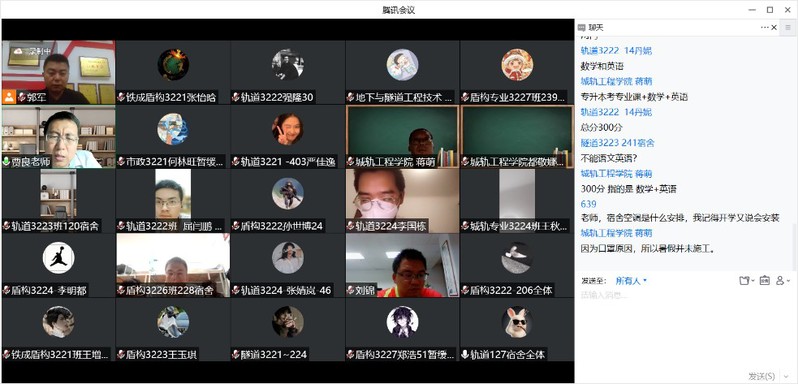Expand the arrow next to 发送(S) button
This screenshot has width=798, height=384.
pyautogui.click(x=786, y=376)
